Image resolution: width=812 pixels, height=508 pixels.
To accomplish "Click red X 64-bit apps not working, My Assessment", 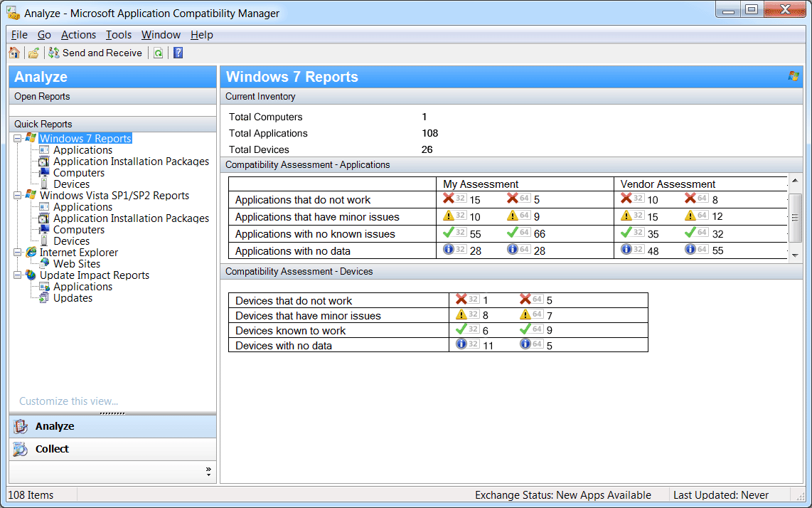I will point(513,198).
